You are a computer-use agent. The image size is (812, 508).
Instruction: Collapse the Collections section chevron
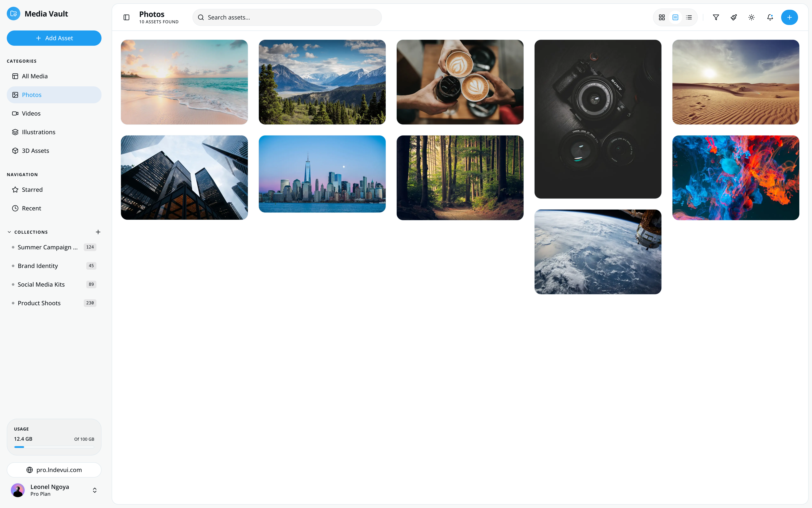pos(9,232)
